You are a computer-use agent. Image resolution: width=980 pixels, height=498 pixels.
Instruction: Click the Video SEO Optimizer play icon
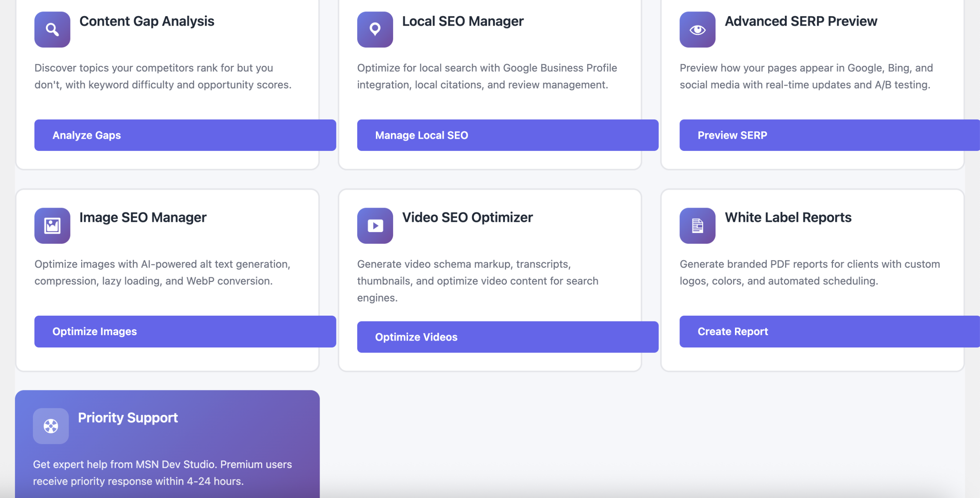tap(375, 226)
